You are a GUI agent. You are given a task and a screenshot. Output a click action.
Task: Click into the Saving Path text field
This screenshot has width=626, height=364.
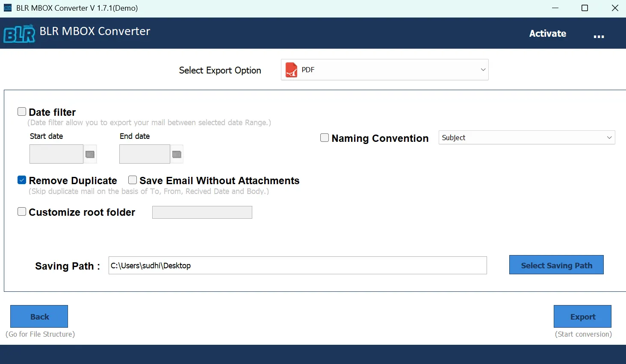click(297, 265)
